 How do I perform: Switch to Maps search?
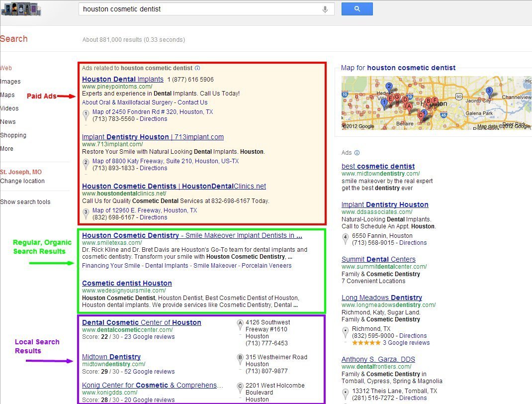7,95
